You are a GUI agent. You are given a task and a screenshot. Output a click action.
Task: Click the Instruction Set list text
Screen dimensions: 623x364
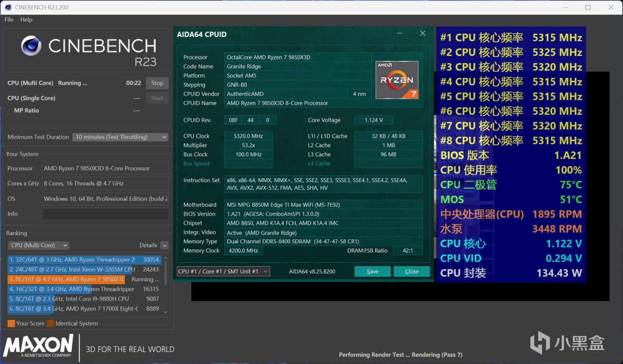pos(323,184)
